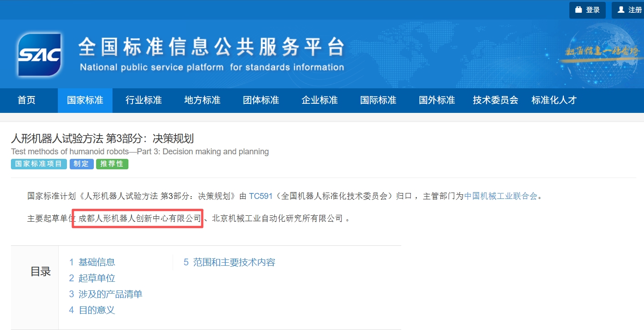Image resolution: width=644 pixels, height=330 pixels.
Task: Jump to 2 起草单位 section
Action: (92, 278)
